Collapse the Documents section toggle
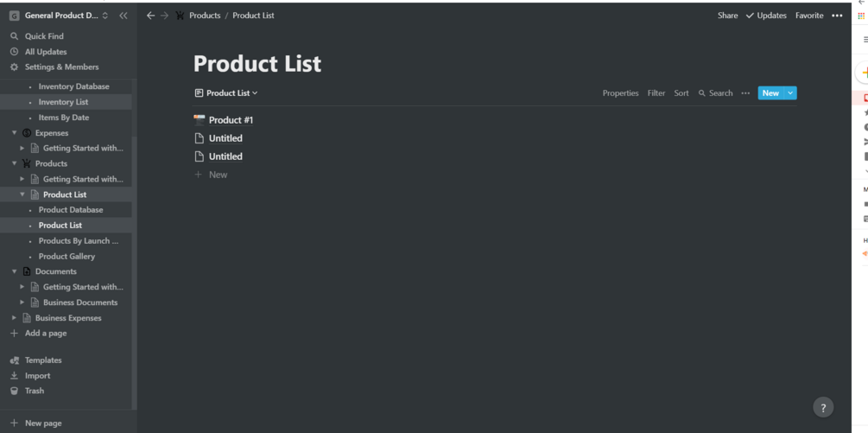This screenshot has width=868, height=433. tap(14, 271)
